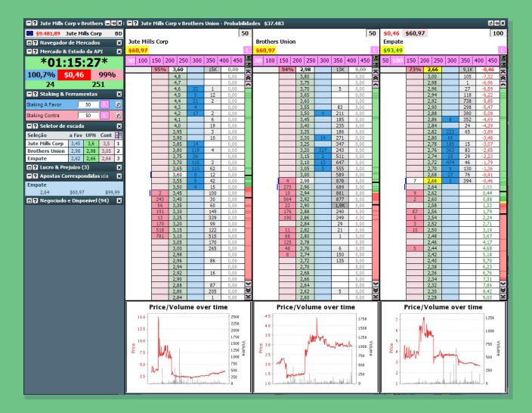The image size is (532, 413).
Task: Toggle the L button on Staking Contra
Action: point(104,116)
